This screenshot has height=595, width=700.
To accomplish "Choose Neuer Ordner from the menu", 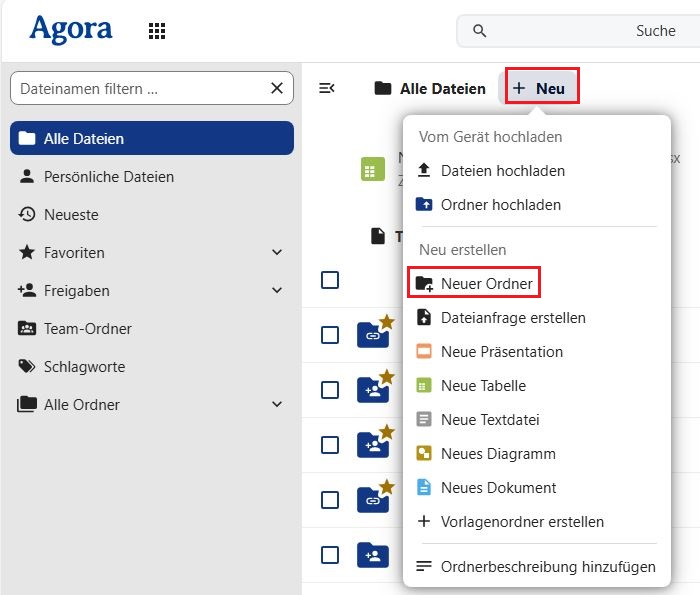I will coord(486,284).
